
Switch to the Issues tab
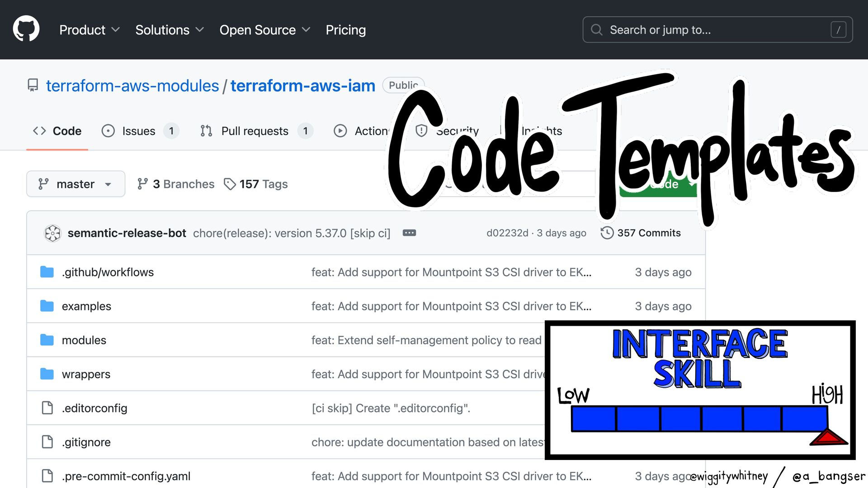140,131
